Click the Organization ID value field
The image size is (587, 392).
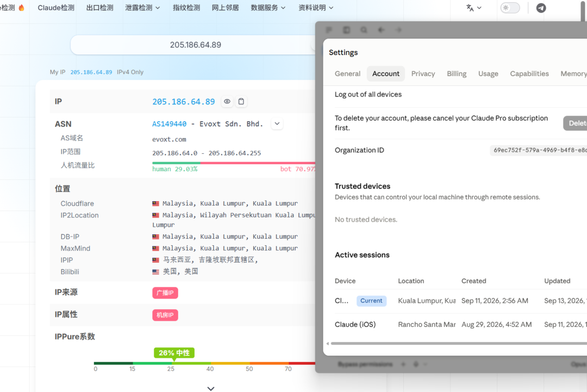(538, 150)
